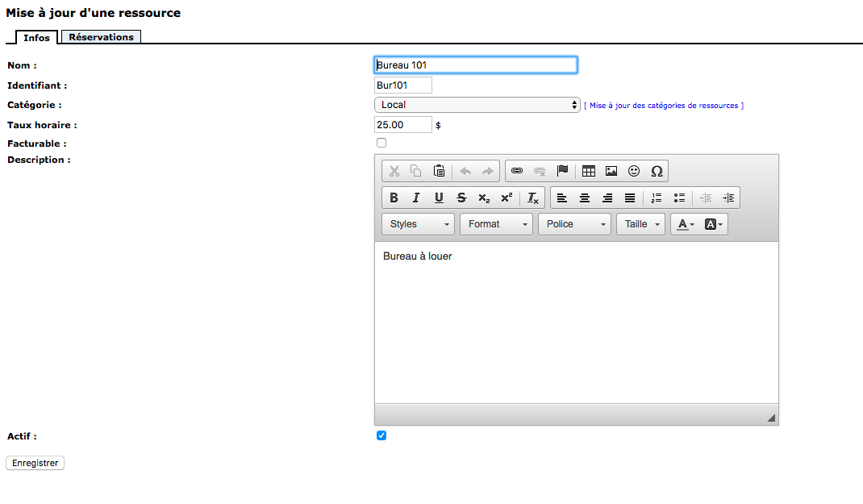Viewport: 863px width, 504px height.
Task: Click the Bold formatting icon
Action: (394, 198)
